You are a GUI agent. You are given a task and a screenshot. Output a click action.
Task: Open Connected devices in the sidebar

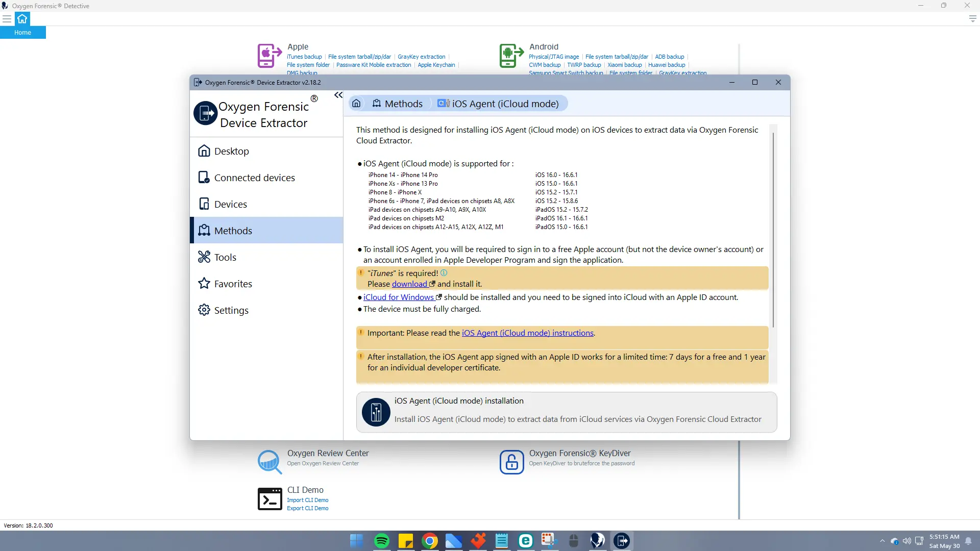(x=266, y=178)
